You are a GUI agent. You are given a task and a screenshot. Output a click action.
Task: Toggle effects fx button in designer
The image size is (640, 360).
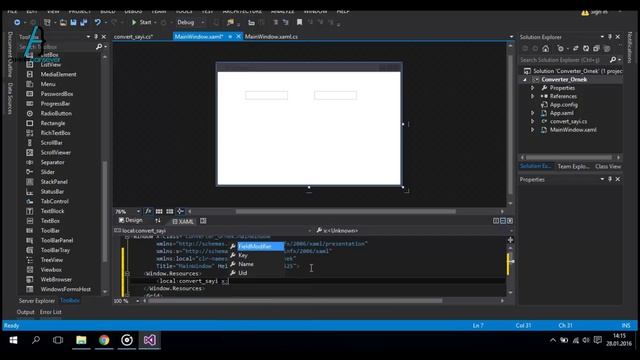pos(148,211)
